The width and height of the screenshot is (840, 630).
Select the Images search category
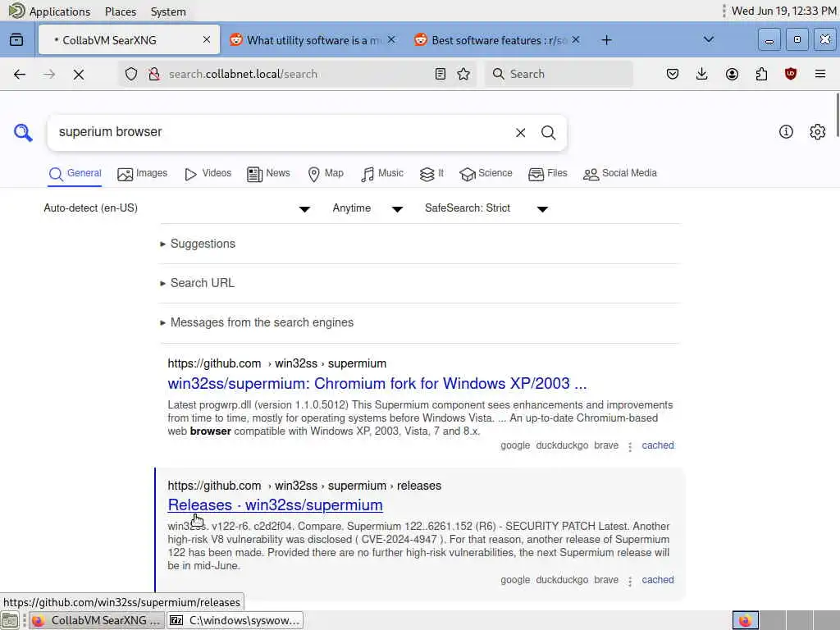pos(143,174)
